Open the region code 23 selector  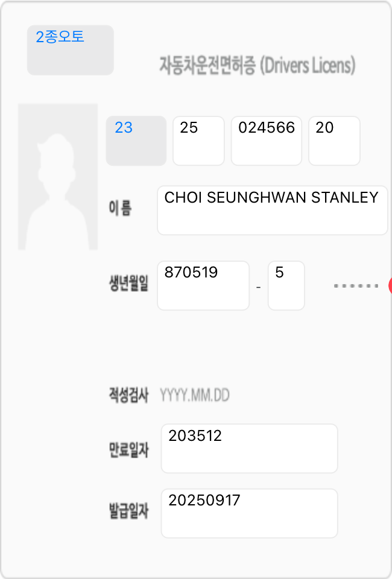(136, 141)
